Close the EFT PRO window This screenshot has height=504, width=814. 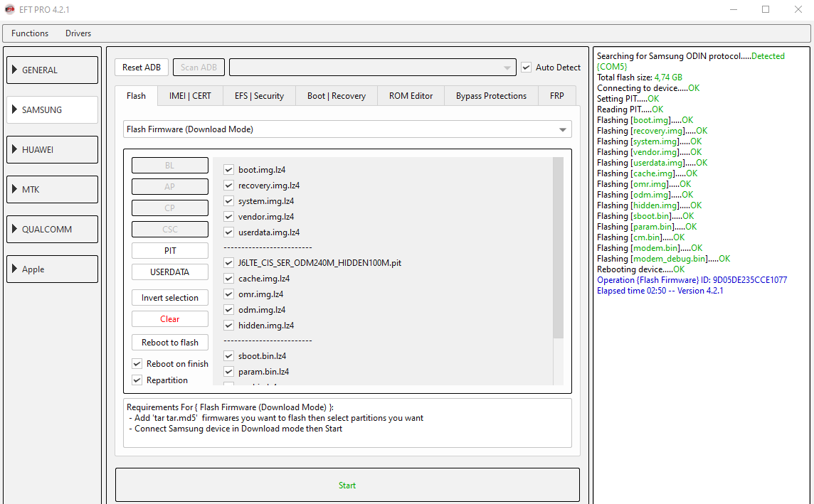click(798, 9)
